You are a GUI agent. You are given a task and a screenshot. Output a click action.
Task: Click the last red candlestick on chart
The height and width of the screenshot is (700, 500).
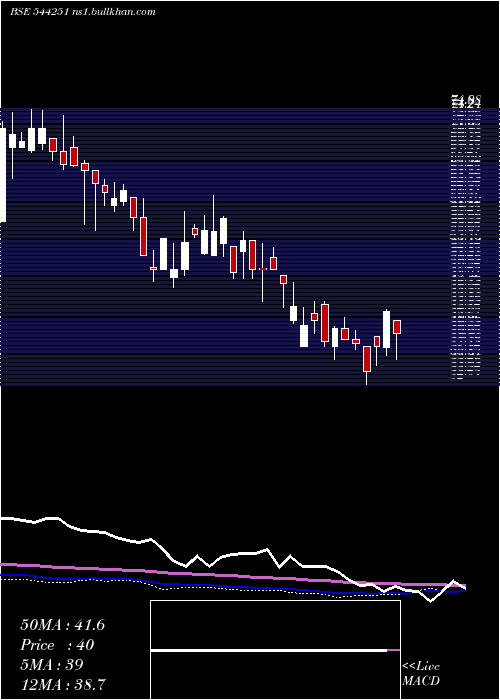396,327
